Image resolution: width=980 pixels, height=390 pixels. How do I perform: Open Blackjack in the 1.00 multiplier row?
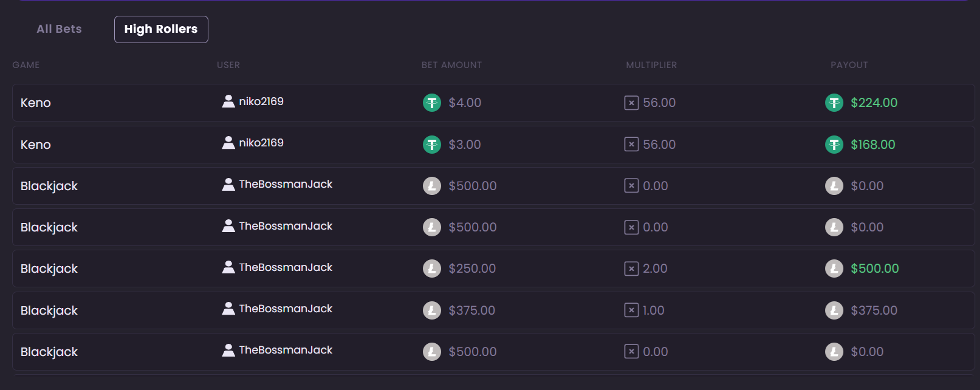(x=49, y=310)
